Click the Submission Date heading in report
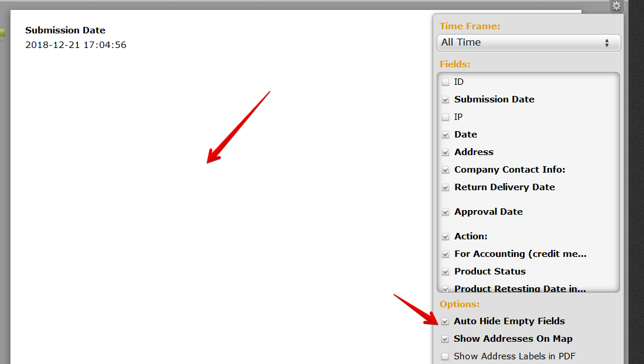Screen dimensions: 644x364 click(x=65, y=30)
